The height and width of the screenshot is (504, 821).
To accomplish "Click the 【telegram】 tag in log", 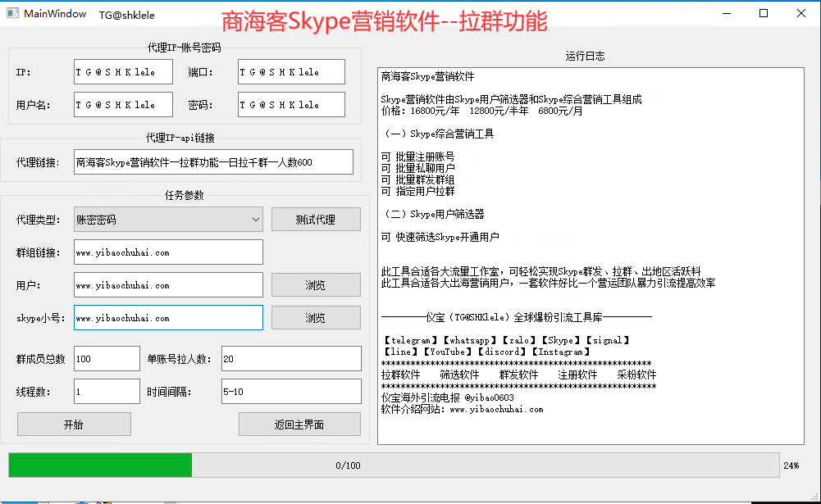I will (x=410, y=340).
